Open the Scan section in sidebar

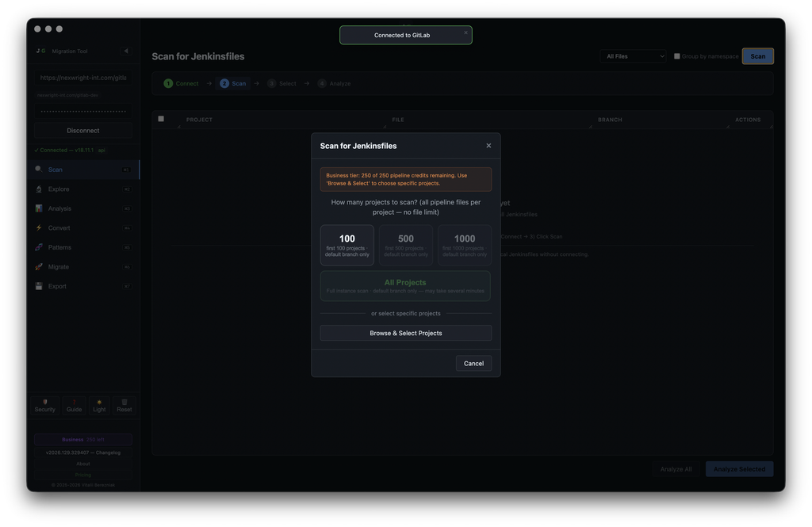point(83,170)
